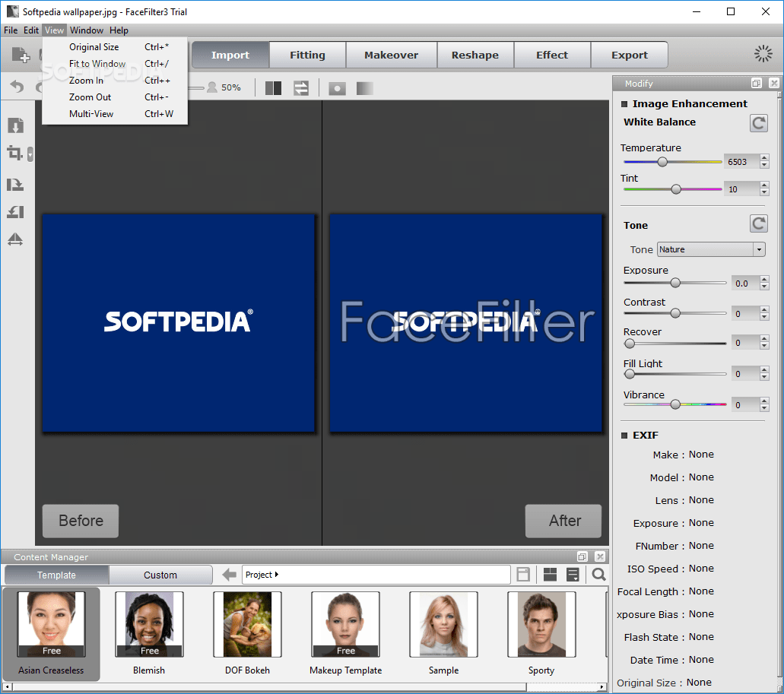Adjust the Temperature slider
This screenshot has width=784, height=694.
662,162
